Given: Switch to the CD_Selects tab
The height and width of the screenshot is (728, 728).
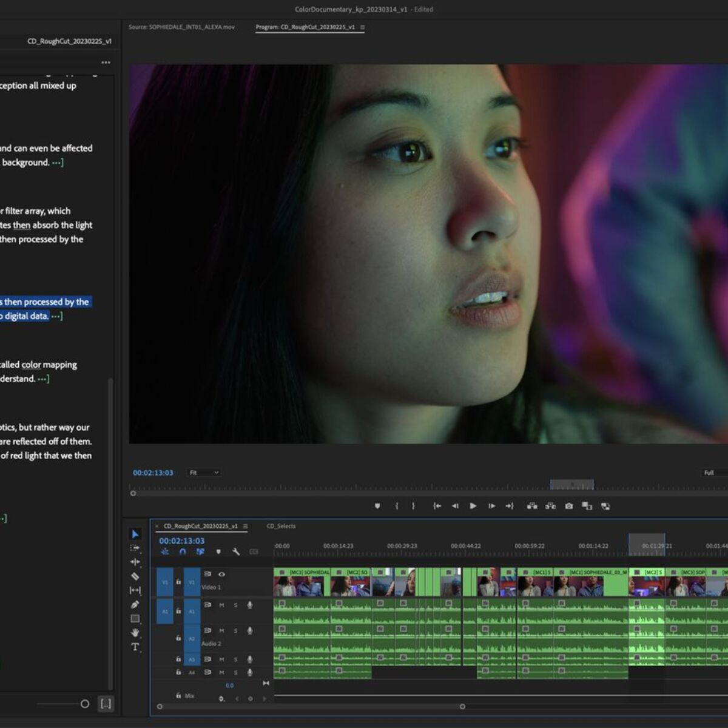Looking at the screenshot, I should click(282, 526).
